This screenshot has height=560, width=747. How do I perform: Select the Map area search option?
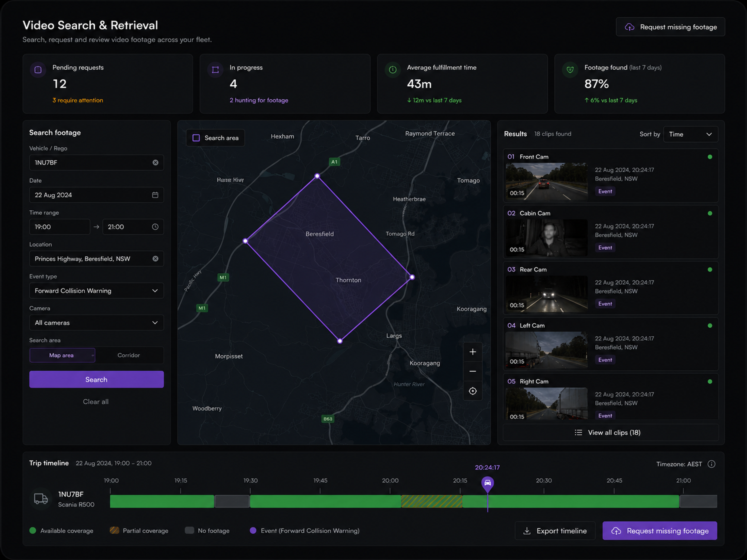pyautogui.click(x=62, y=355)
